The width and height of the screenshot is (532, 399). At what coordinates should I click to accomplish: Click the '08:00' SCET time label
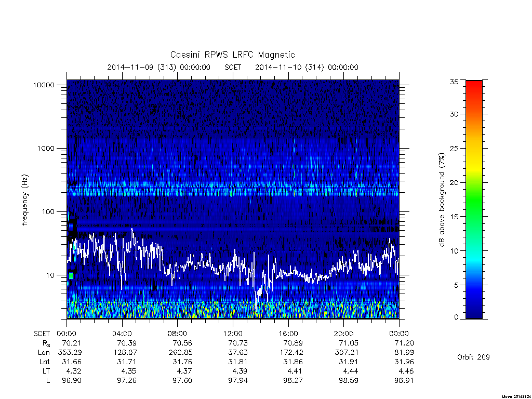[178, 334]
